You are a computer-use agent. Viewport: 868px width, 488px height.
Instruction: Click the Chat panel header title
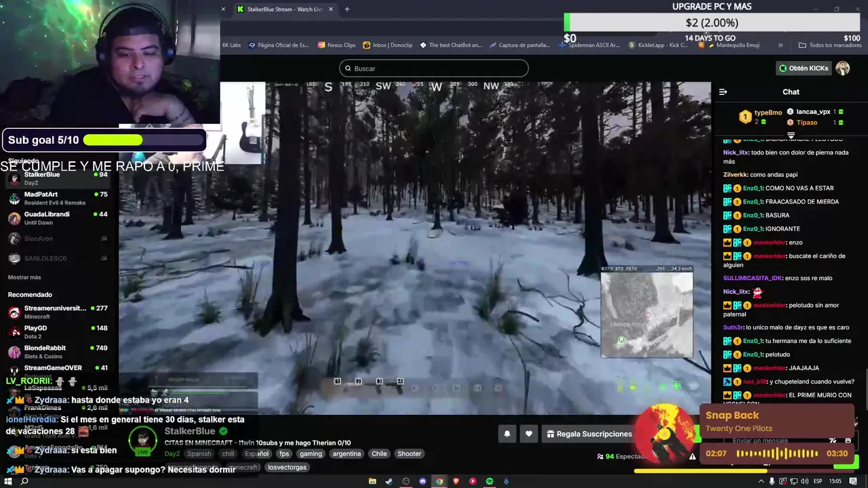[x=791, y=91]
